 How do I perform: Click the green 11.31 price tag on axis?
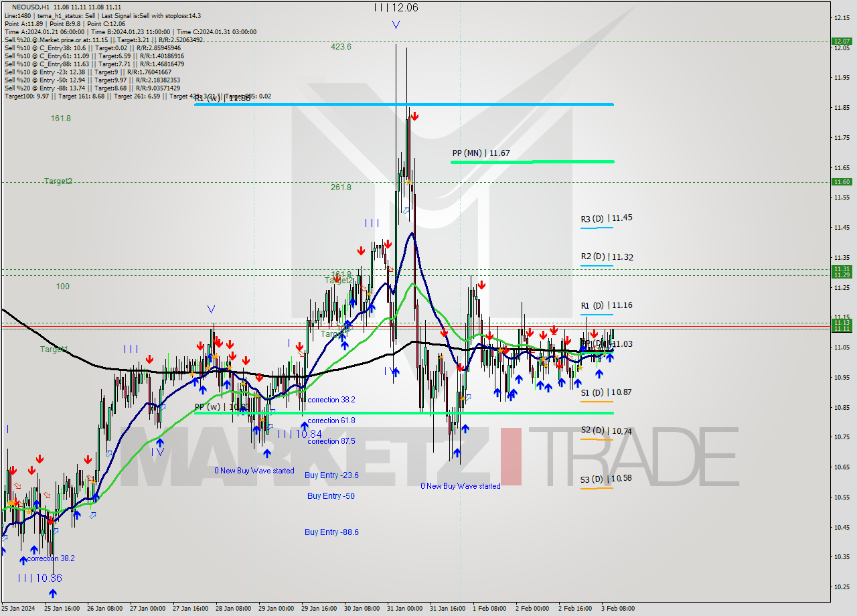tap(842, 268)
